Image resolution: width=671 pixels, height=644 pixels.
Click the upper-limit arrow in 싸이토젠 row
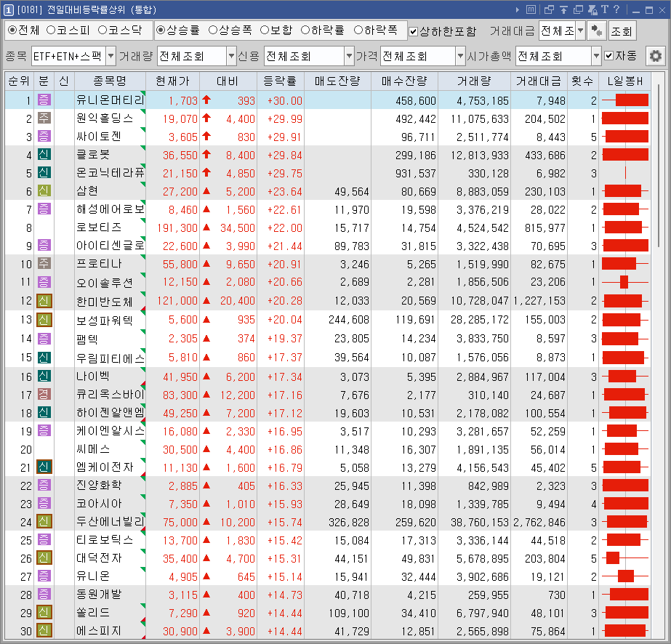tap(206, 137)
